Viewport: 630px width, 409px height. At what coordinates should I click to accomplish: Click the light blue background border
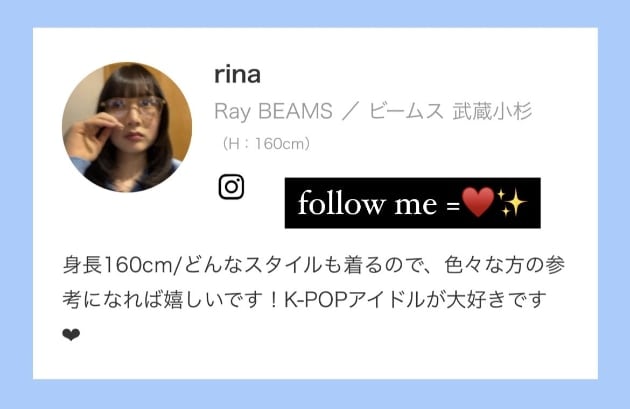point(315,13)
